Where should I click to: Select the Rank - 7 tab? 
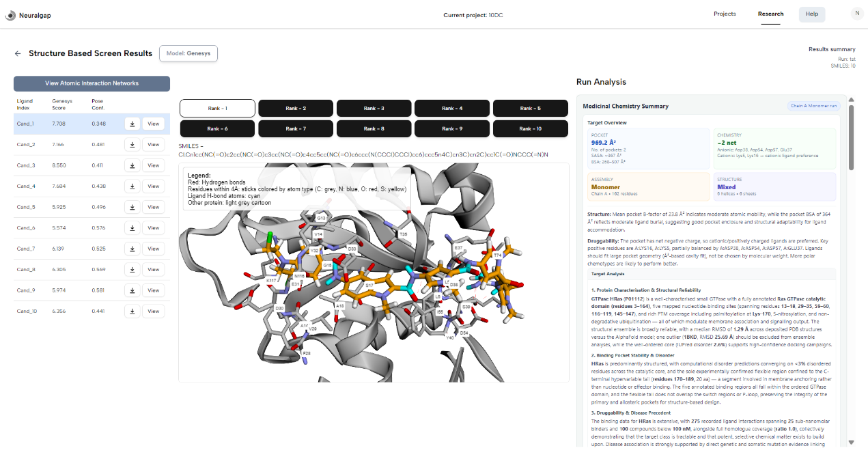(296, 128)
